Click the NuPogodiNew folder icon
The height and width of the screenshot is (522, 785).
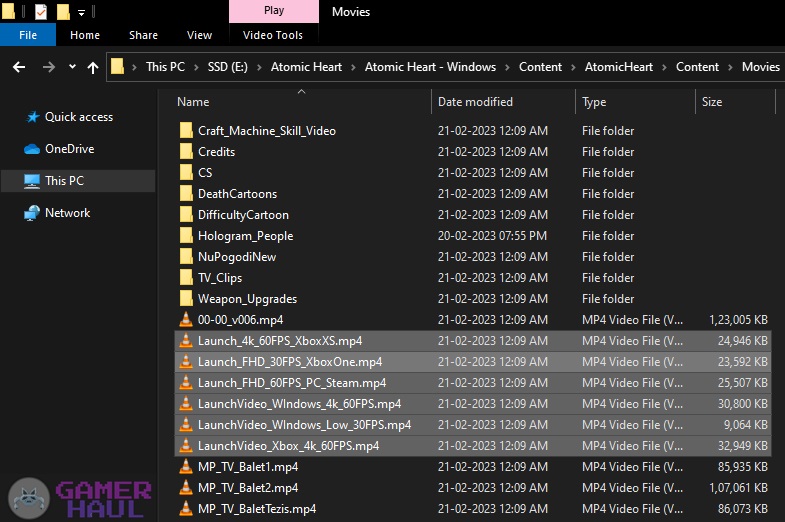click(x=186, y=257)
